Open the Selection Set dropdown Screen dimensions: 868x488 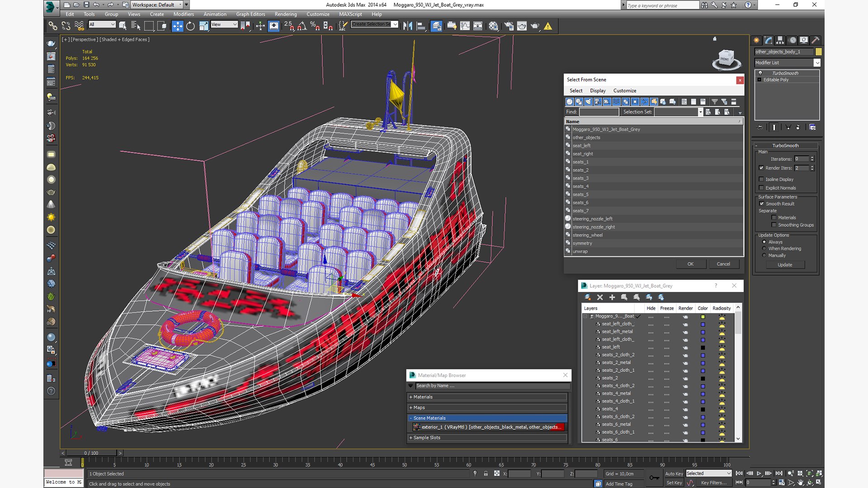point(678,112)
